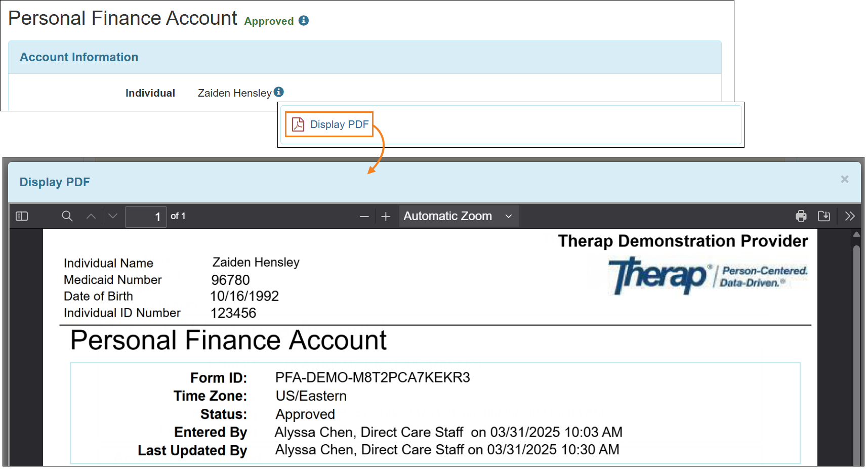
Task: Click the Approved status label in header
Action: click(x=269, y=21)
